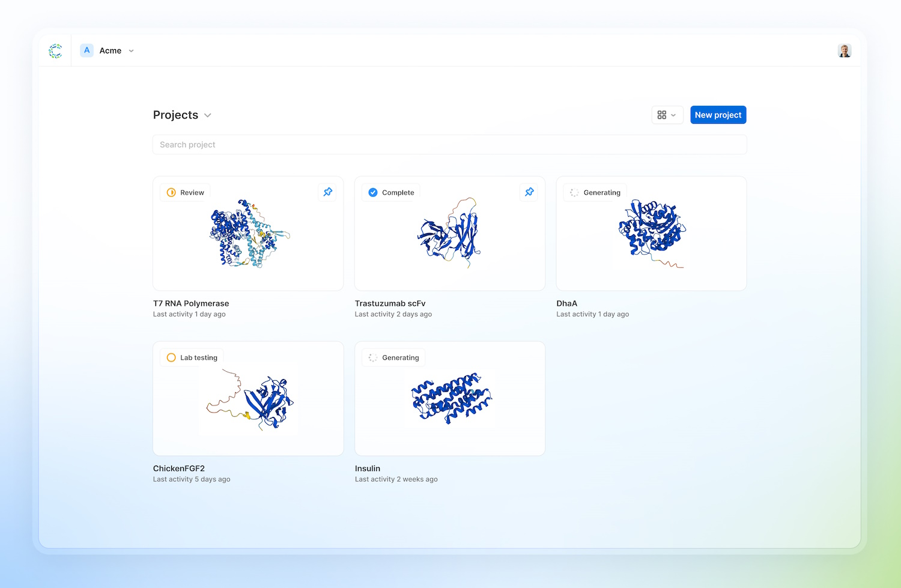Click the company logo in the top bar

55,50
